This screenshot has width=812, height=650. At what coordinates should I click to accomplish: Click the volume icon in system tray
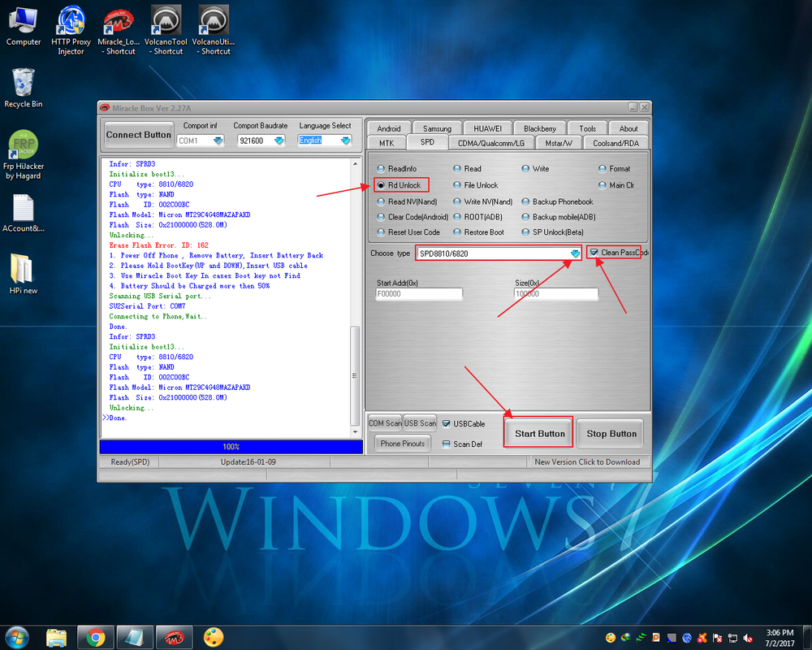748,638
